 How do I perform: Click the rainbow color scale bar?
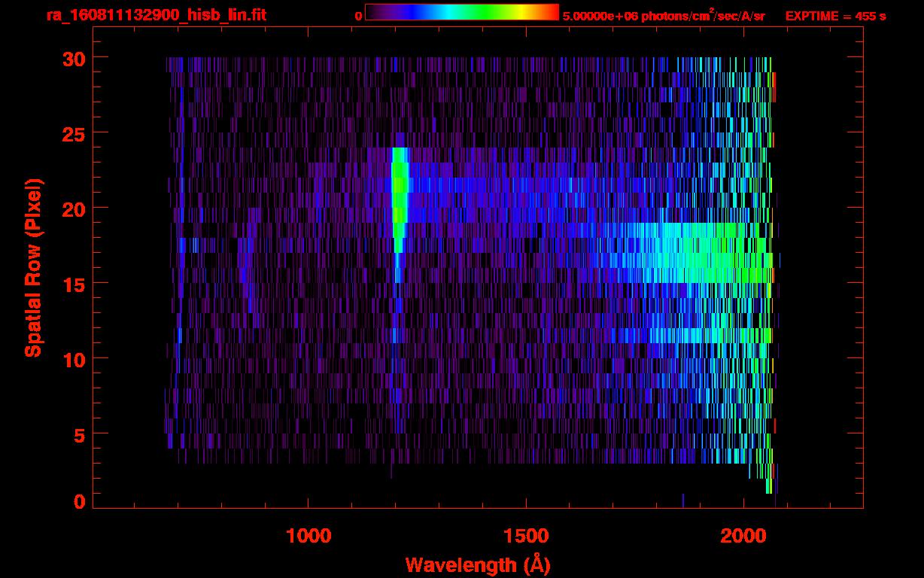(462, 12)
